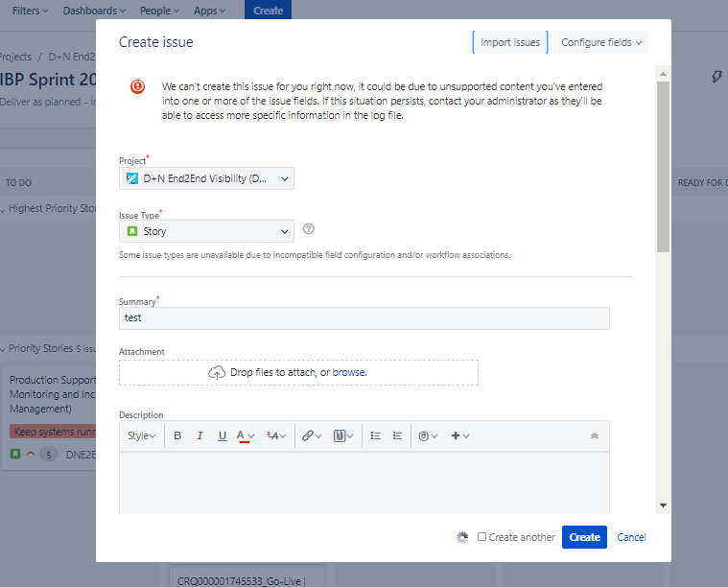Open the Projects breadcrumb link
Screen dimensions: 728x587
(x=15, y=57)
